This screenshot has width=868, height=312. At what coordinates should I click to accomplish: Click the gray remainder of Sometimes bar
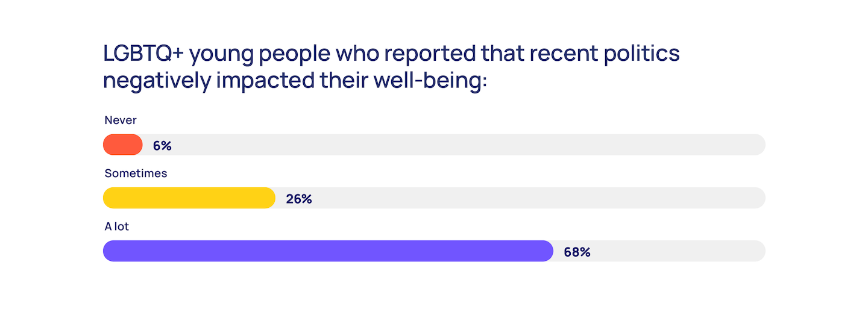pos(520,198)
